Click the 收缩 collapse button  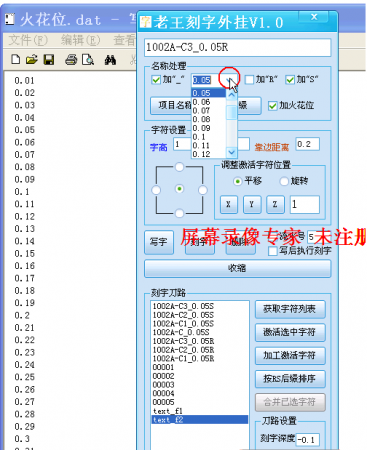237,268
